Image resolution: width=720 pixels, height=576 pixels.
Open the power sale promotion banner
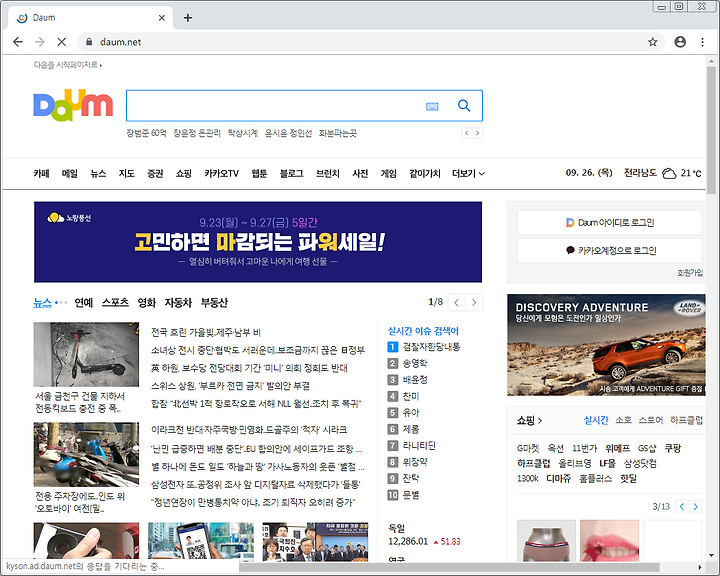[x=258, y=242]
